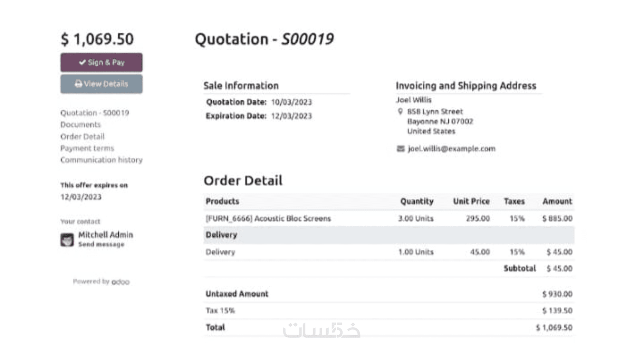Click the Odoo logo in sidebar

tap(121, 282)
